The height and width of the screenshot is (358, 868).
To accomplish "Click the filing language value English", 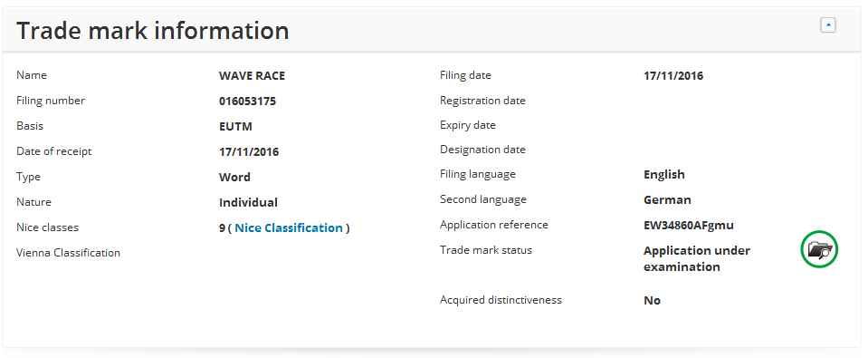I will (x=664, y=175).
